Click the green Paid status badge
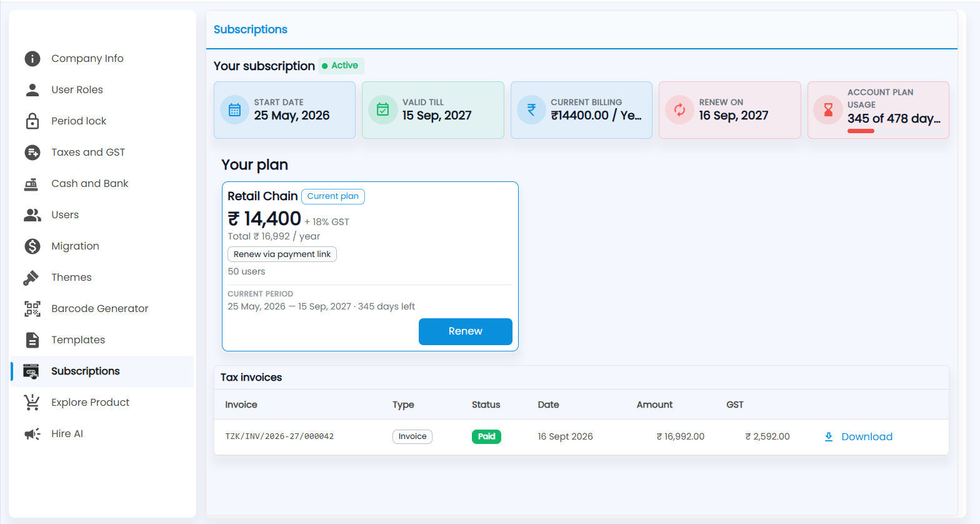The image size is (980, 524). [486, 436]
